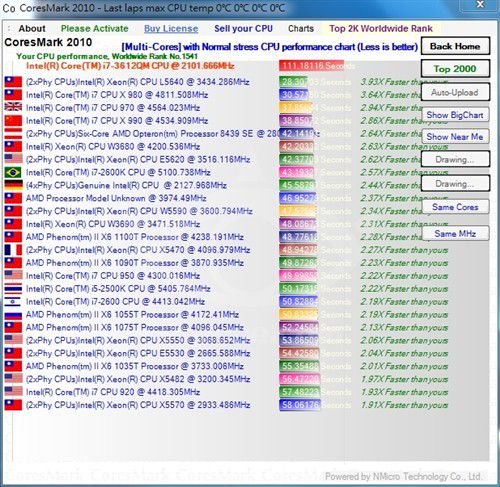The height and width of the screenshot is (487, 500).
Task: Click the Show Near Me button
Action: click(455, 137)
